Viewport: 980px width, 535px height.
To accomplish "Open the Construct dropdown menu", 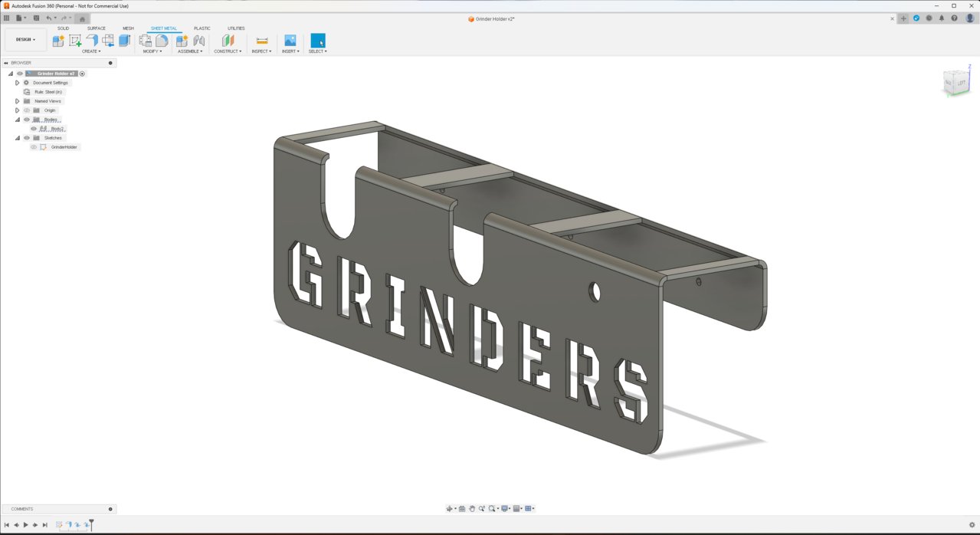I will pyautogui.click(x=228, y=51).
